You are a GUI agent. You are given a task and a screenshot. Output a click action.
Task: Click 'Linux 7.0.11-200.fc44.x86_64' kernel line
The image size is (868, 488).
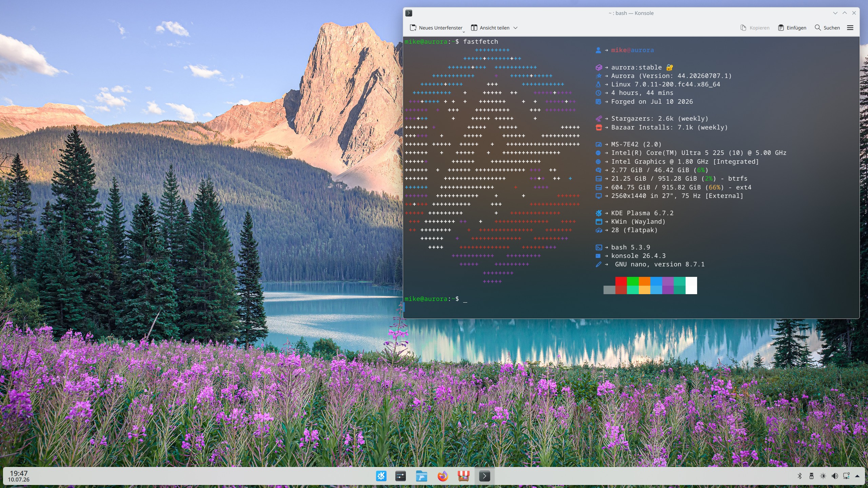(x=666, y=84)
